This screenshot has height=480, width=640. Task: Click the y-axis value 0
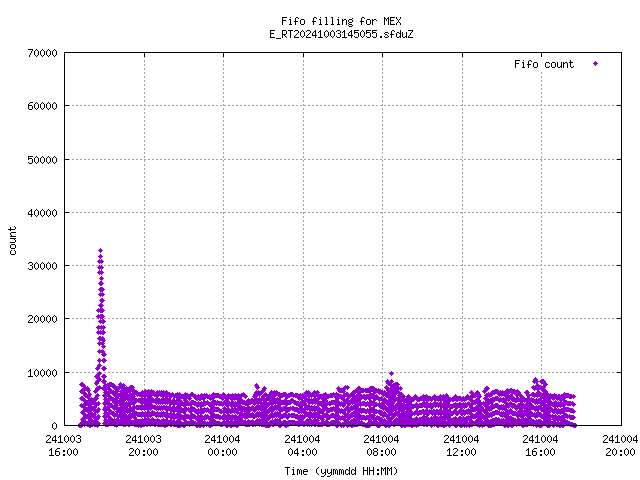54,426
